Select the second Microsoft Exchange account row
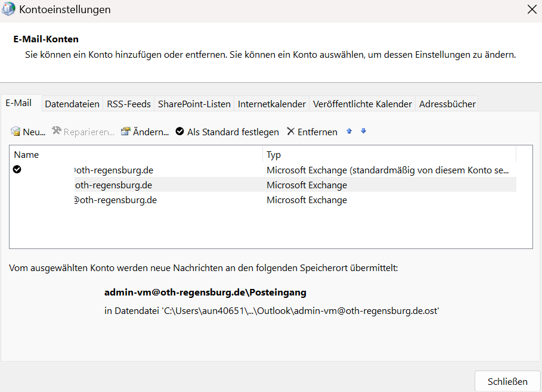Screen dimensions: 542x392 [x=113, y=185]
